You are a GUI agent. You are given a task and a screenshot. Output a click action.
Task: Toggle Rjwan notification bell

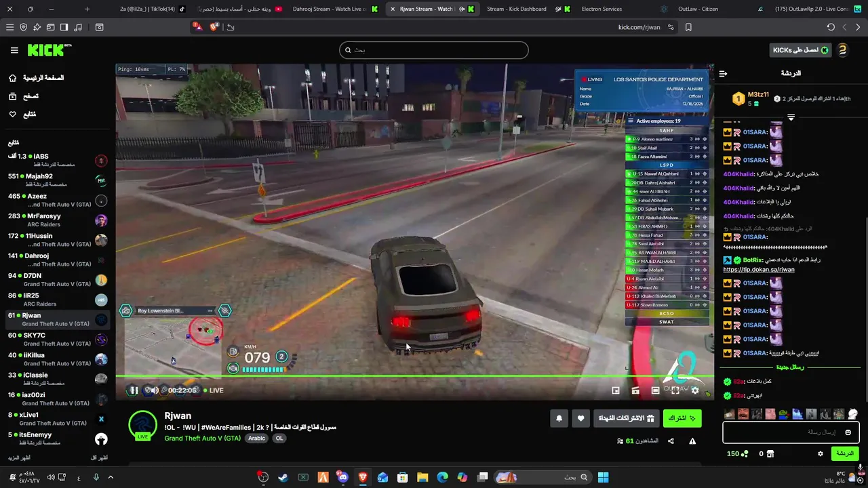coord(559,418)
